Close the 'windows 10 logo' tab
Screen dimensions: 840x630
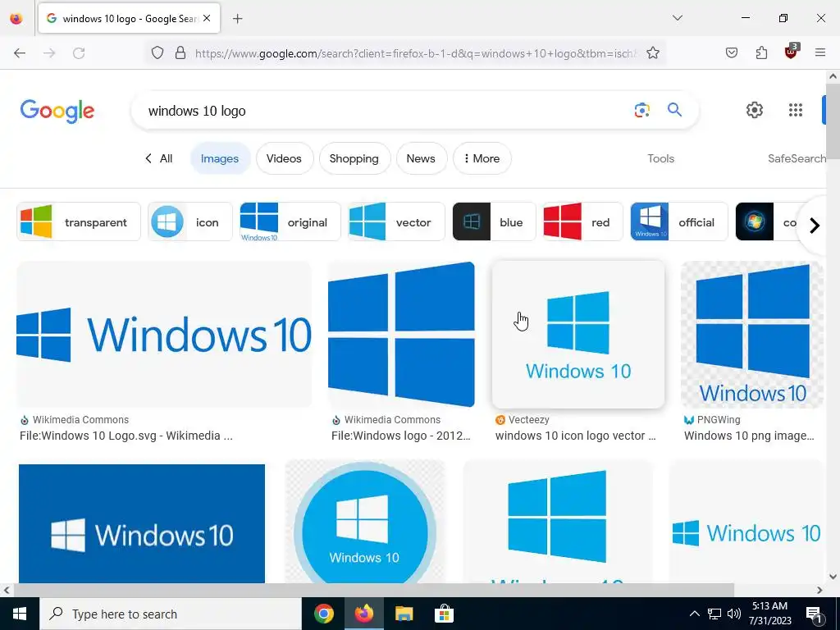coord(207,18)
